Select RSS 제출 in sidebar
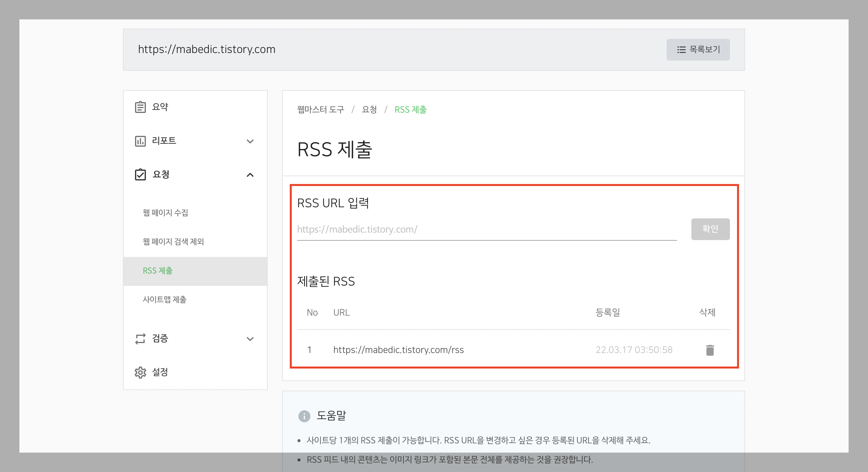 (158, 271)
